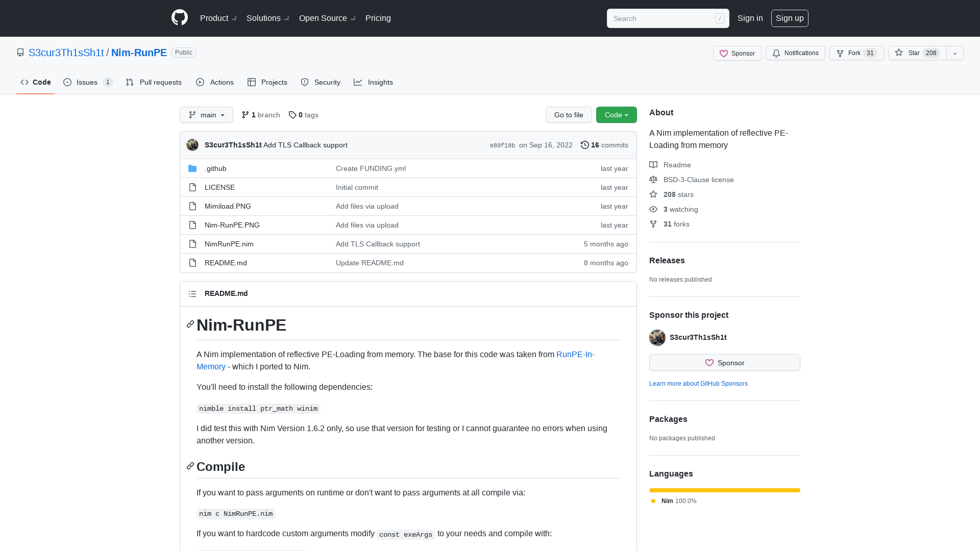Expand the Solutions menu
Image resolution: width=980 pixels, height=551 pixels.
[x=268, y=18]
